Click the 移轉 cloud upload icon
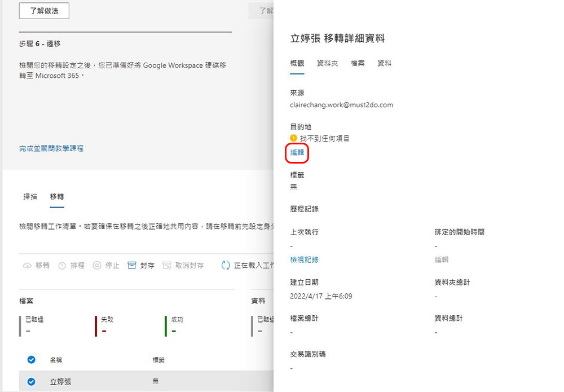Viewport: 564px width, 392px height. click(x=27, y=266)
